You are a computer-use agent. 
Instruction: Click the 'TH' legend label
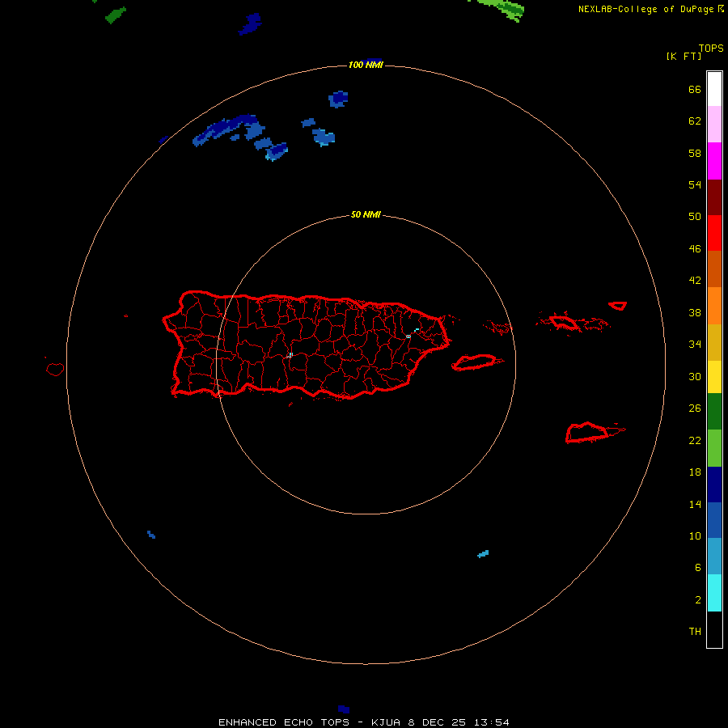(x=695, y=632)
